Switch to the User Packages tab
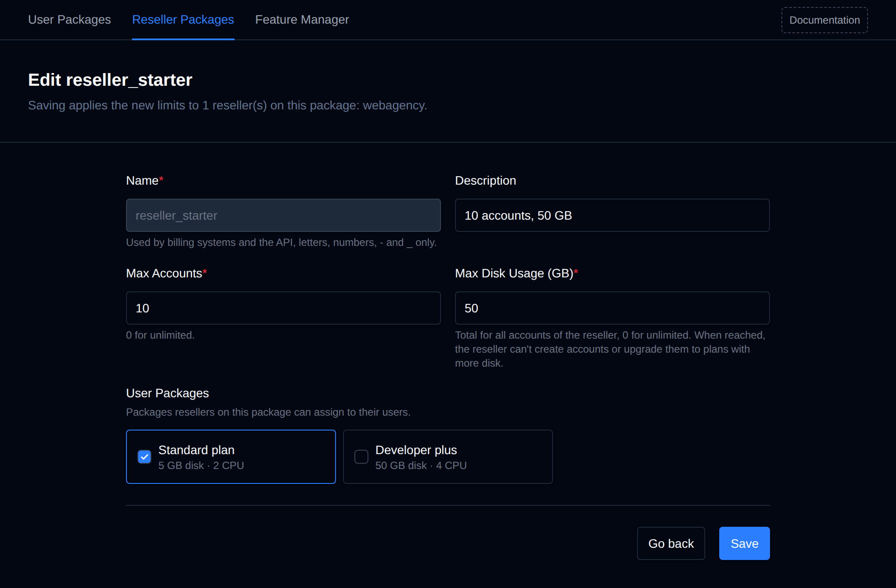This screenshot has width=896, height=588. click(70, 20)
